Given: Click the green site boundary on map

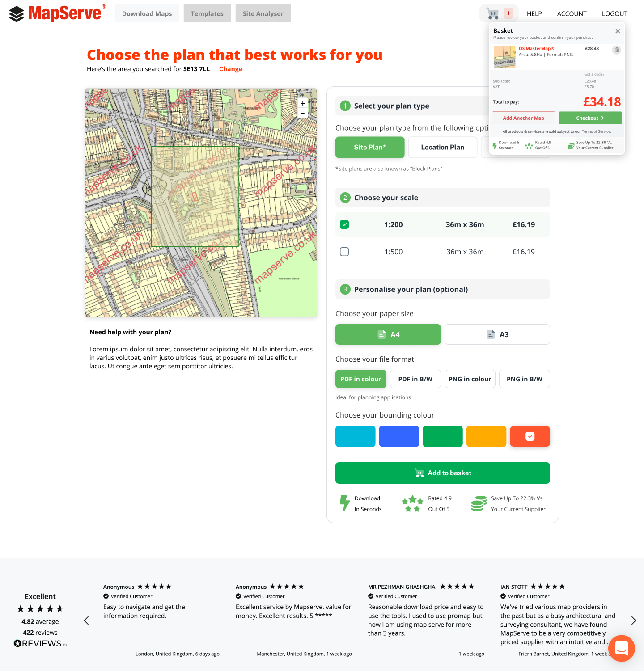Looking at the screenshot, I should [195, 197].
